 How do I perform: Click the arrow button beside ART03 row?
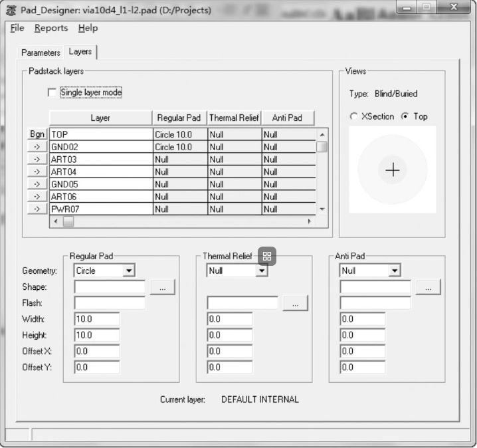37,159
